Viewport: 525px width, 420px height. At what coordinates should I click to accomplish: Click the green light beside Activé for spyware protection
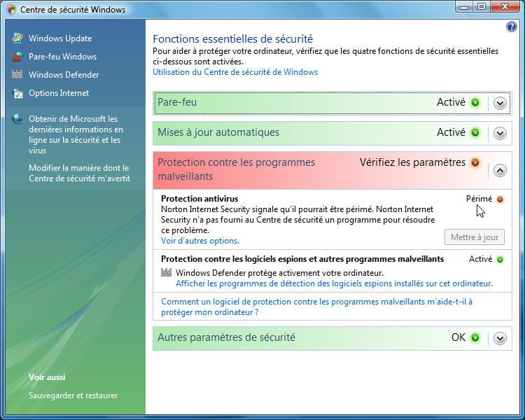click(500, 260)
